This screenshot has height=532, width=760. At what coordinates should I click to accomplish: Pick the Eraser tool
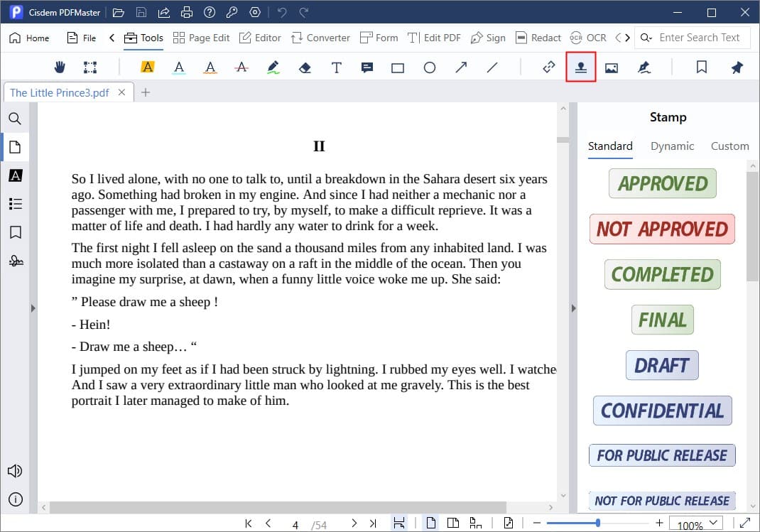[304, 67]
